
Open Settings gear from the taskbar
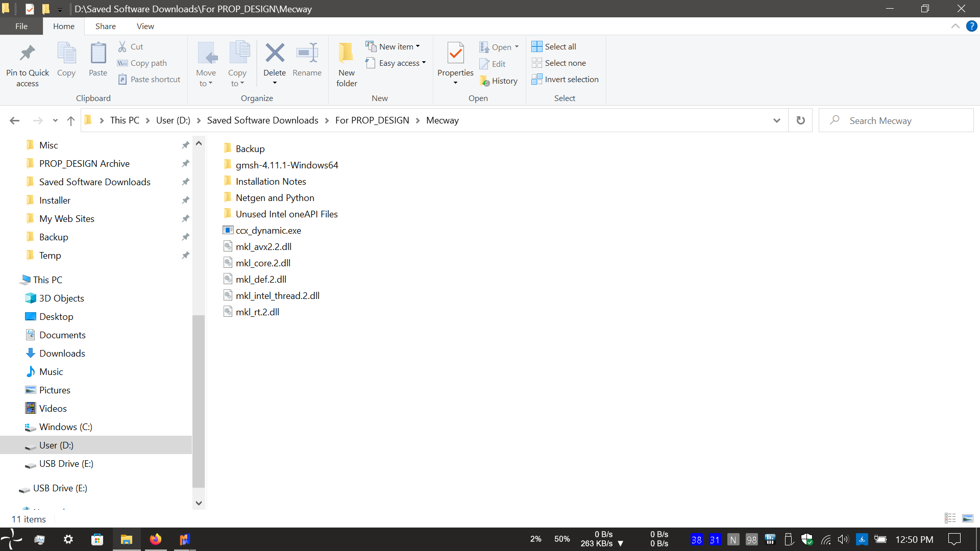pos(68,539)
